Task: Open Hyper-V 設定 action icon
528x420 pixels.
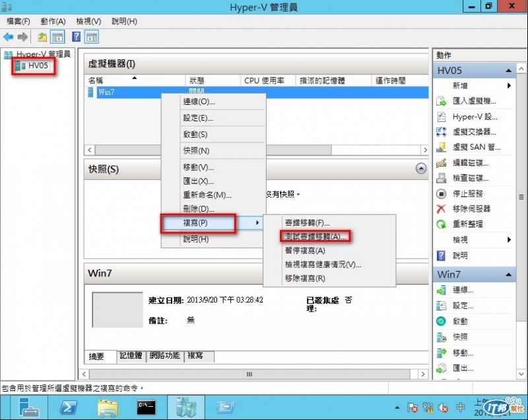Action: (441, 117)
